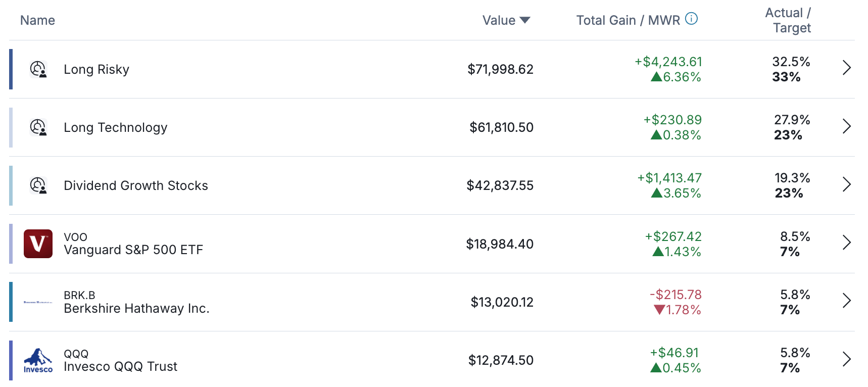Click the Long Technology portfolio icon
Viewport: 868px width, 387px height.
pos(38,127)
